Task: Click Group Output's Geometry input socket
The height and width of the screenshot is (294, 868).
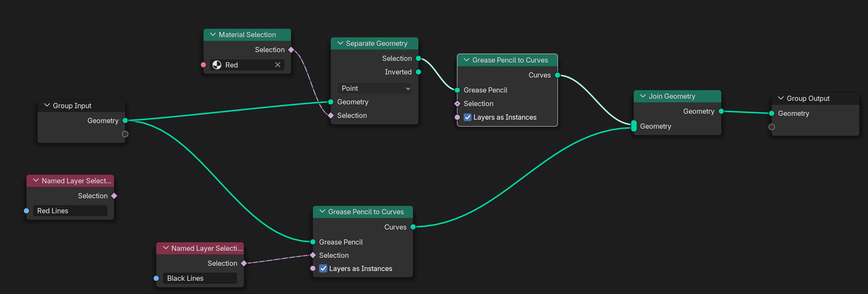Action: pyautogui.click(x=772, y=113)
